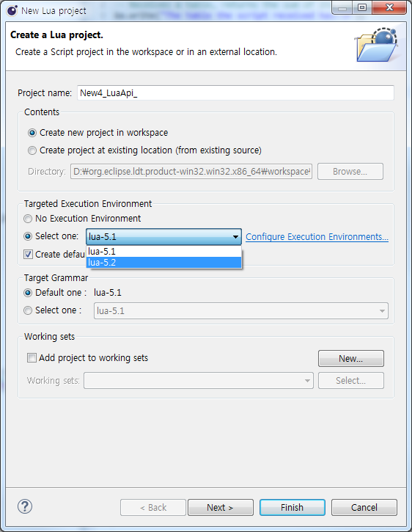Open the disabled Target Grammar lua-5.1 dropdown

pyautogui.click(x=240, y=311)
